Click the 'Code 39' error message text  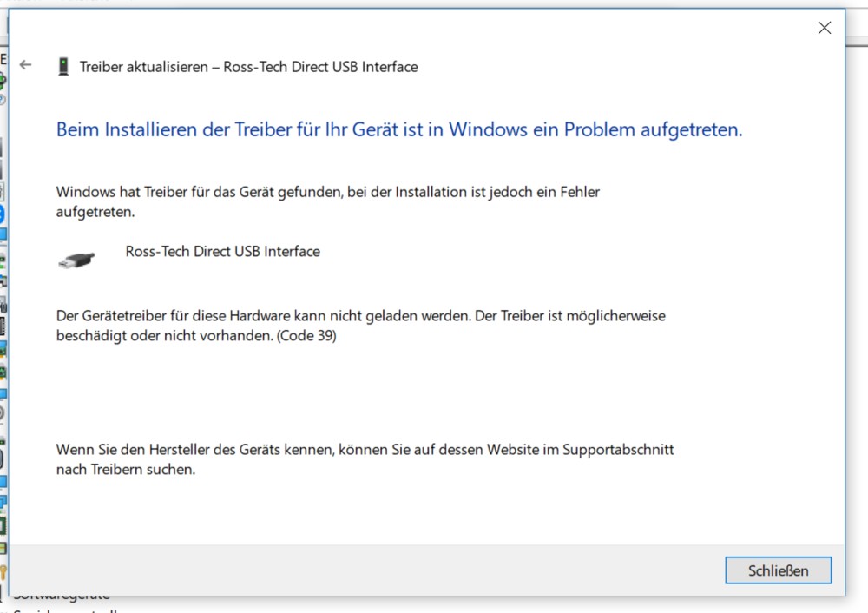tap(360, 326)
